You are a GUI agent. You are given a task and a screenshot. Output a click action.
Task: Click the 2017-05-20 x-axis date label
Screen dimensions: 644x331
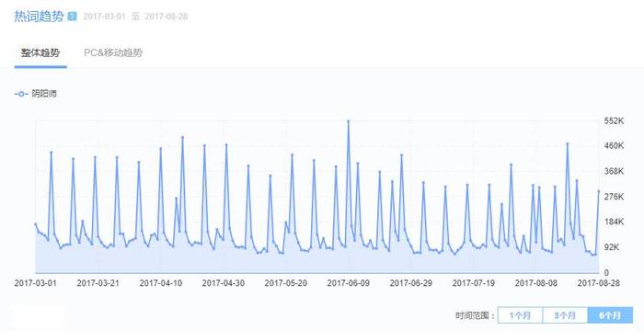[286, 283]
